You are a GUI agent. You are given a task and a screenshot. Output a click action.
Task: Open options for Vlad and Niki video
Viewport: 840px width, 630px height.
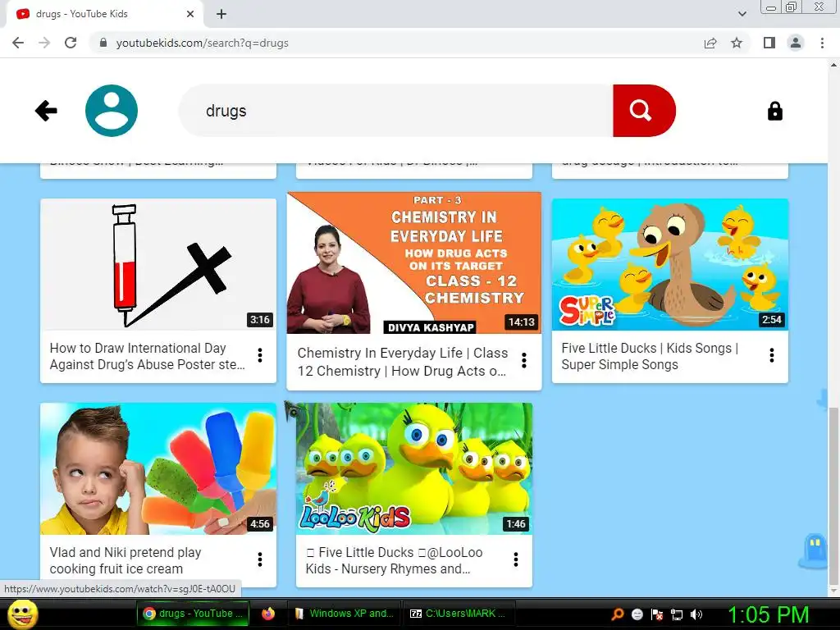260,559
